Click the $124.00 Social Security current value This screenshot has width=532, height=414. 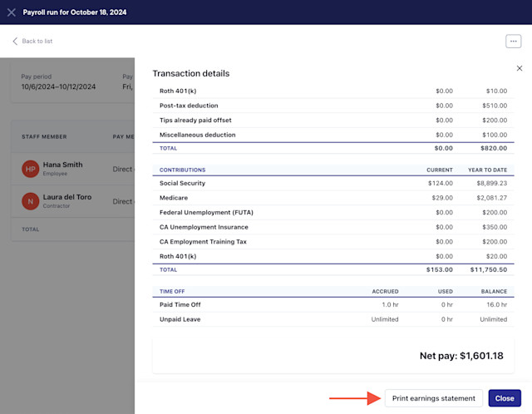[x=440, y=183]
